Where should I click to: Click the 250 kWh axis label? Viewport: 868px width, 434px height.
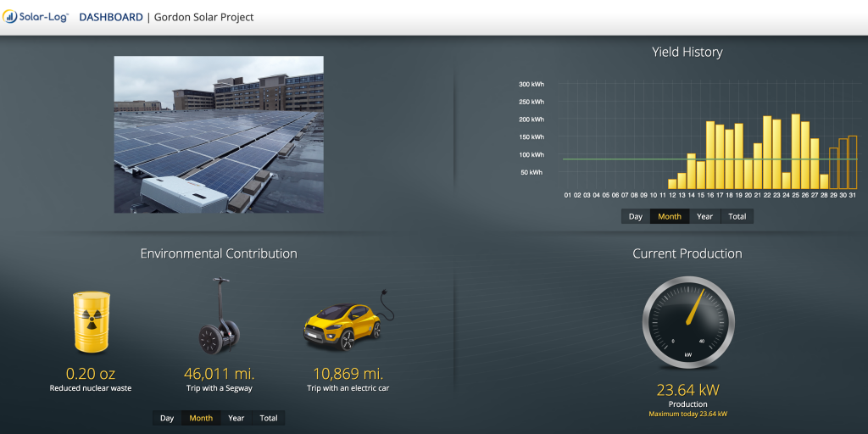[531, 102]
